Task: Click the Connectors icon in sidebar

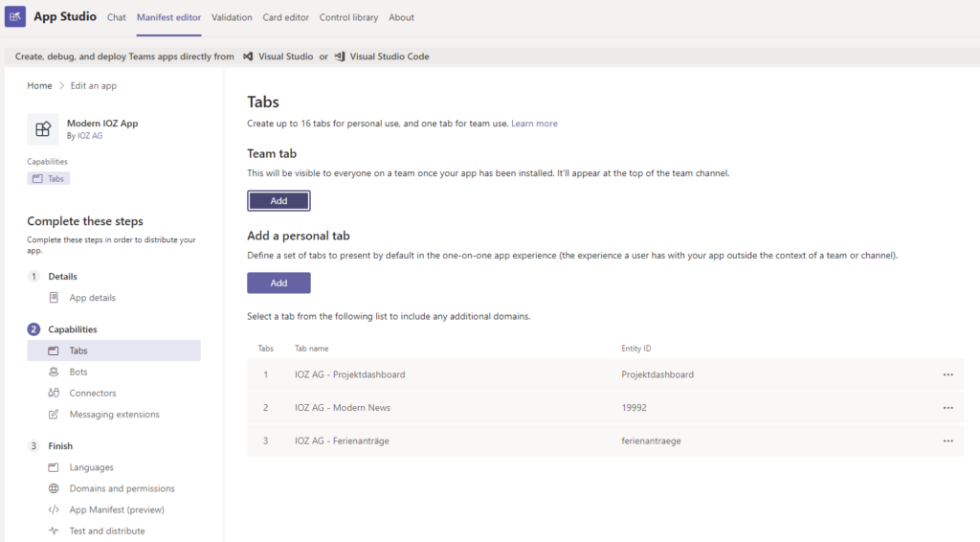Action: [54, 394]
